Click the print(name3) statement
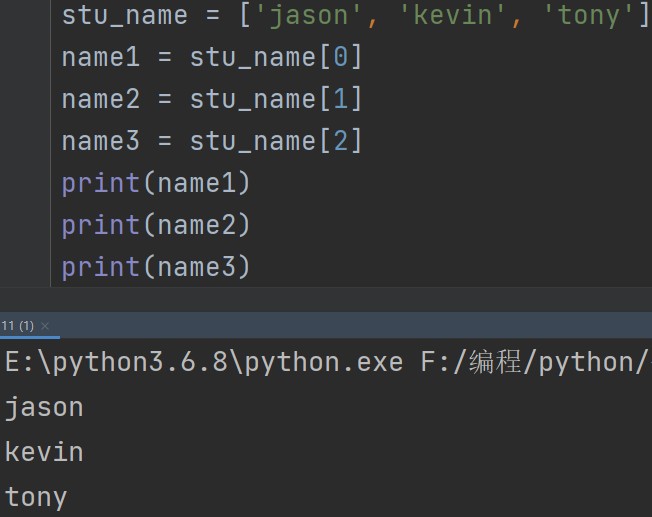Viewport: 652px width, 517px height. 156,268
